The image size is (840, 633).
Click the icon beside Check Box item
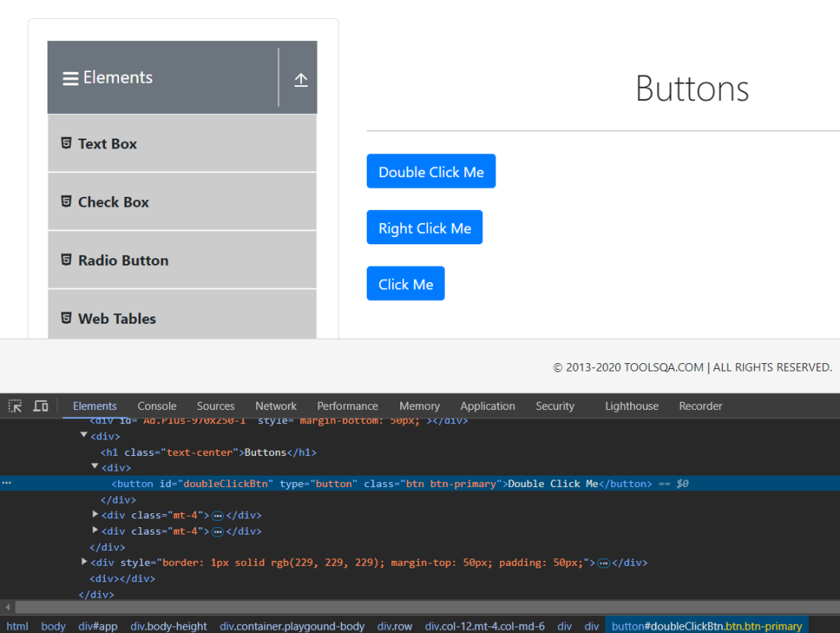(x=66, y=202)
